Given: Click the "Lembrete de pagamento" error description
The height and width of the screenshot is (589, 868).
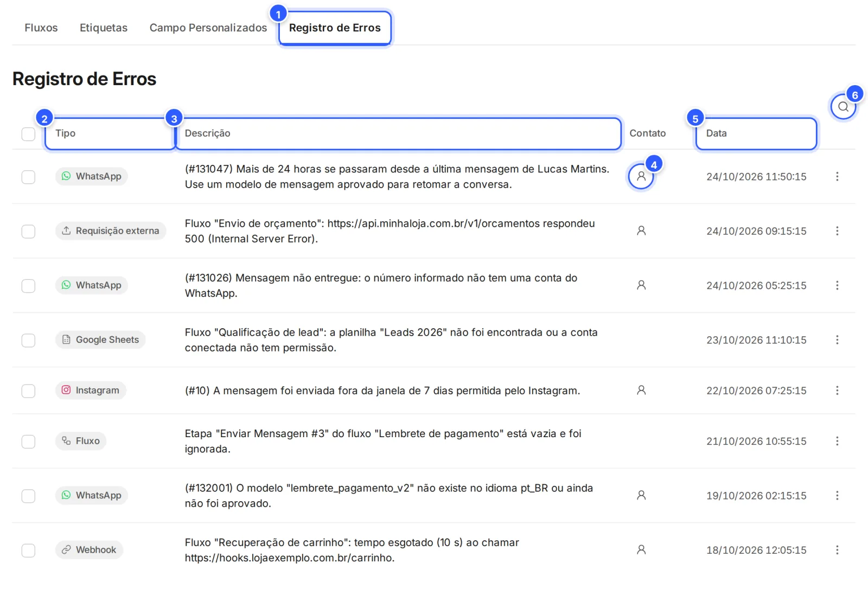Looking at the screenshot, I should point(383,441).
